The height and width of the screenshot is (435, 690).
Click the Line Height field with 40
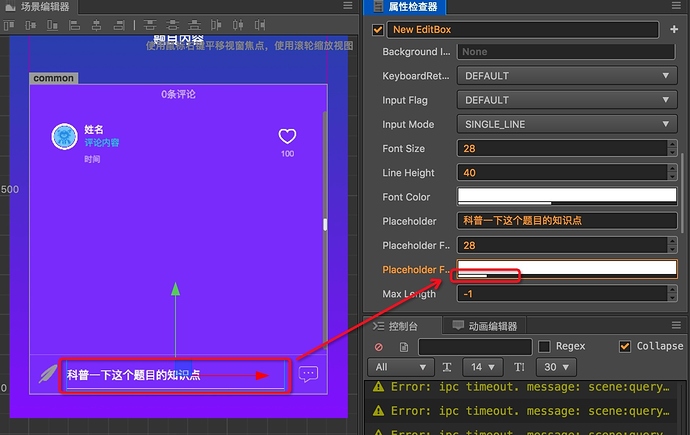pyautogui.click(x=562, y=172)
